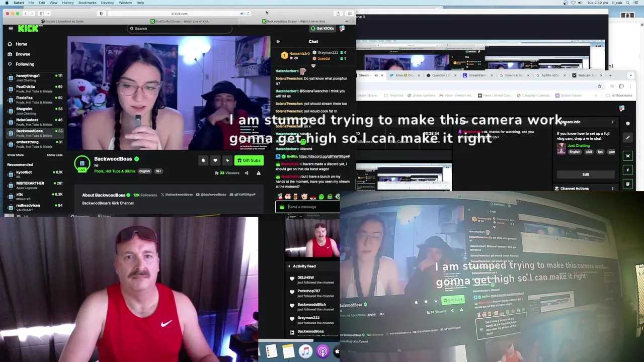Open NekoGodess channel in sidebar
This screenshot has height=362, width=644.
coord(35,122)
